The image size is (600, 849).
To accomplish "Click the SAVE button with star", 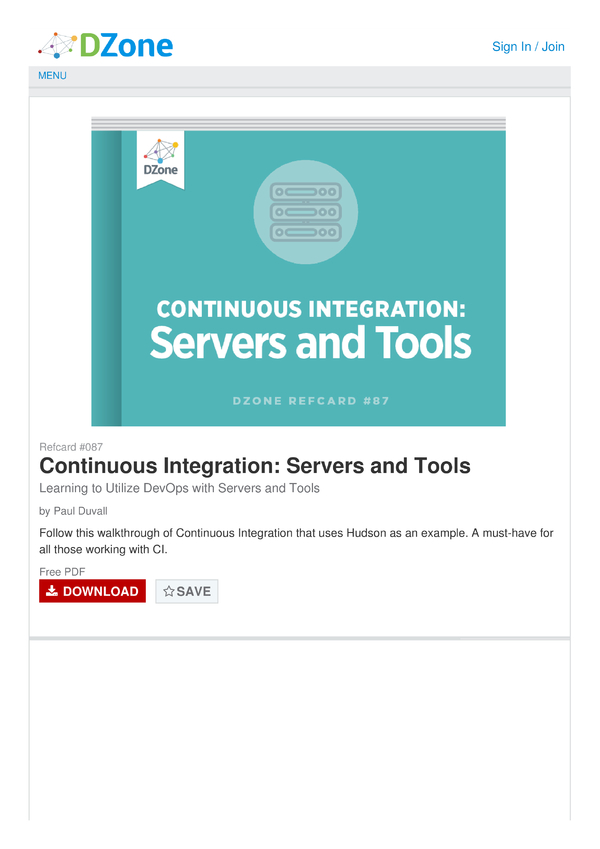I will (187, 591).
